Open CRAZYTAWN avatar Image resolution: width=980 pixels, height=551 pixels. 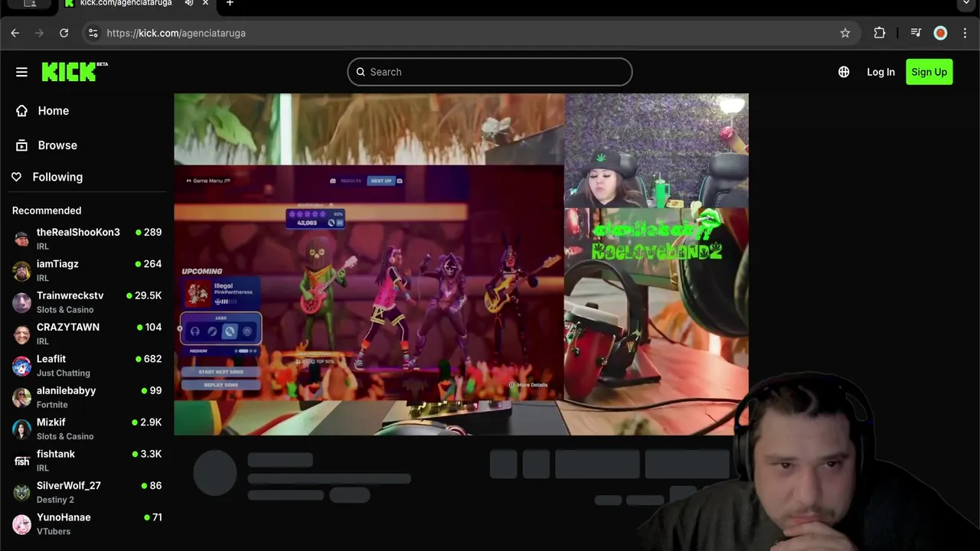click(x=21, y=334)
